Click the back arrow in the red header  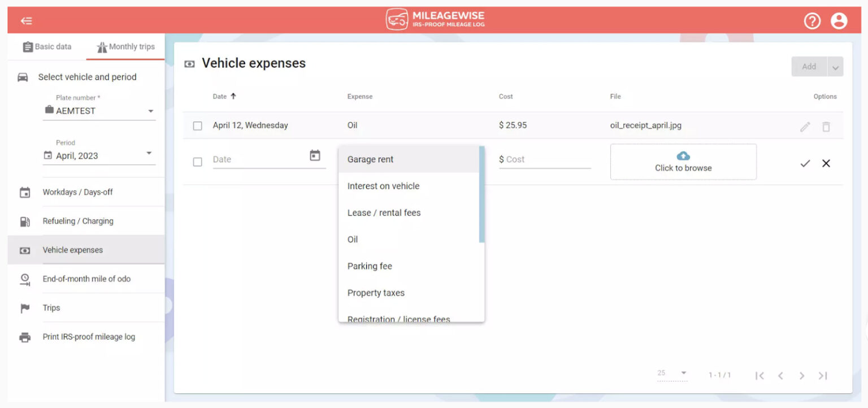click(25, 20)
